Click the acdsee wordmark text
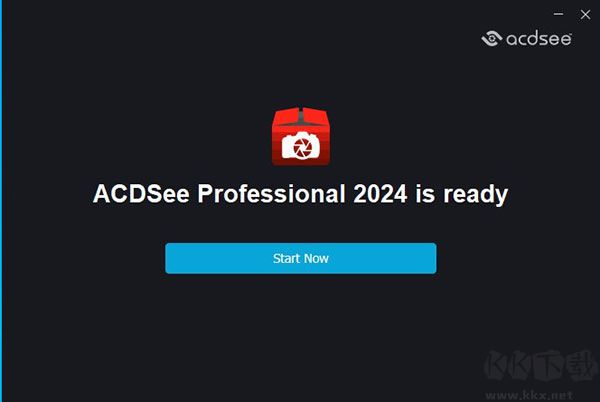This screenshot has height=402, width=600. [x=539, y=38]
